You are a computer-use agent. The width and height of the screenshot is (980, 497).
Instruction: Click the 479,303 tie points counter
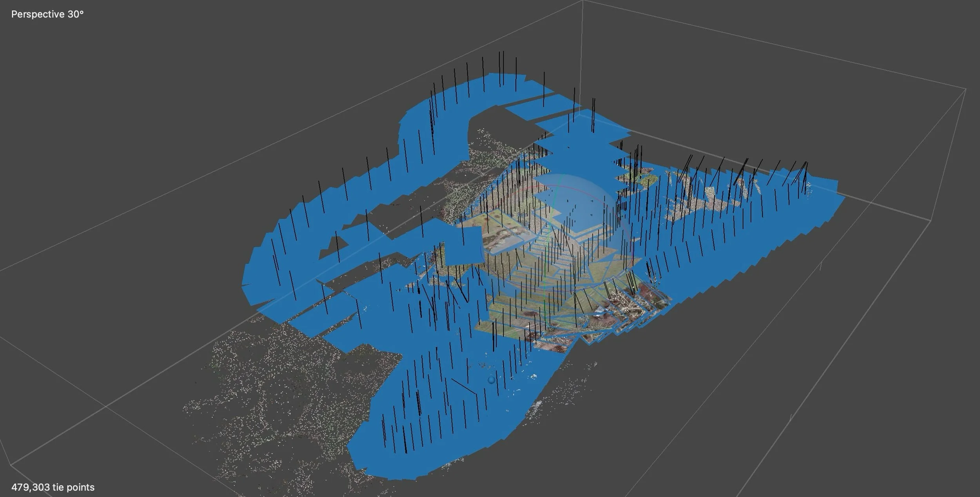coord(53,487)
